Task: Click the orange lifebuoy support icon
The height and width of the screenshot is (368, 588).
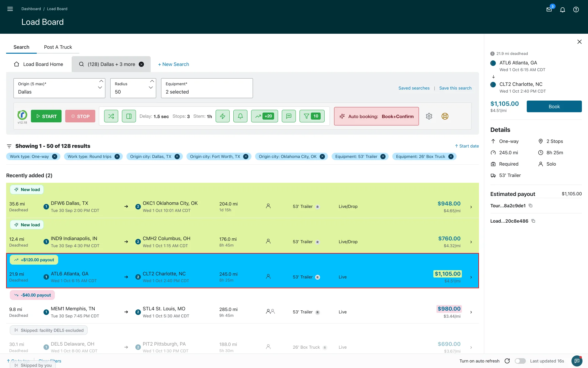Action: (445, 116)
